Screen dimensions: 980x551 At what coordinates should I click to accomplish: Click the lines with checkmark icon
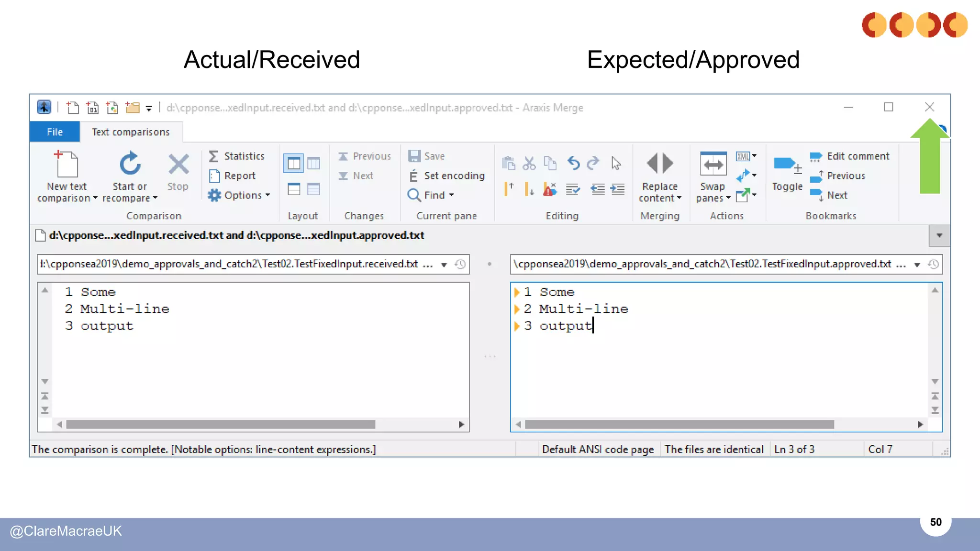573,189
